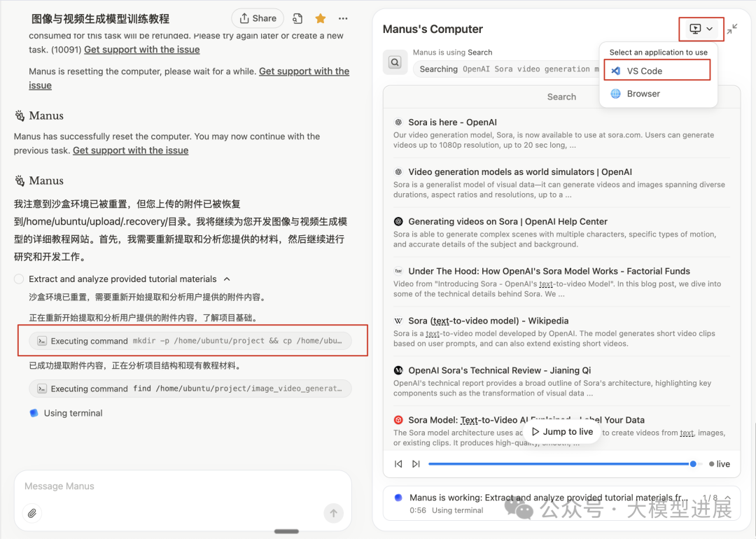Open 'Get support with the issue' link after resetting message
Screen dimensions: 756x539
coord(189,78)
